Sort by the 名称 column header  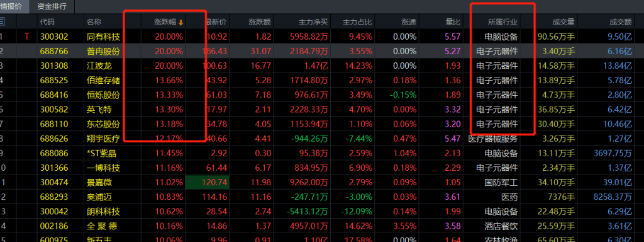point(94,22)
